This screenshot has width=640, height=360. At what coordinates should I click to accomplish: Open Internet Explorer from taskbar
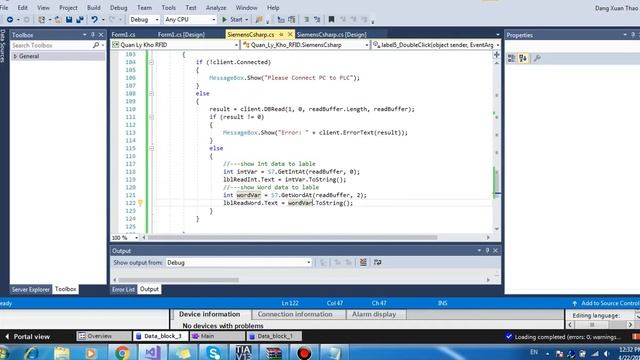(32, 353)
